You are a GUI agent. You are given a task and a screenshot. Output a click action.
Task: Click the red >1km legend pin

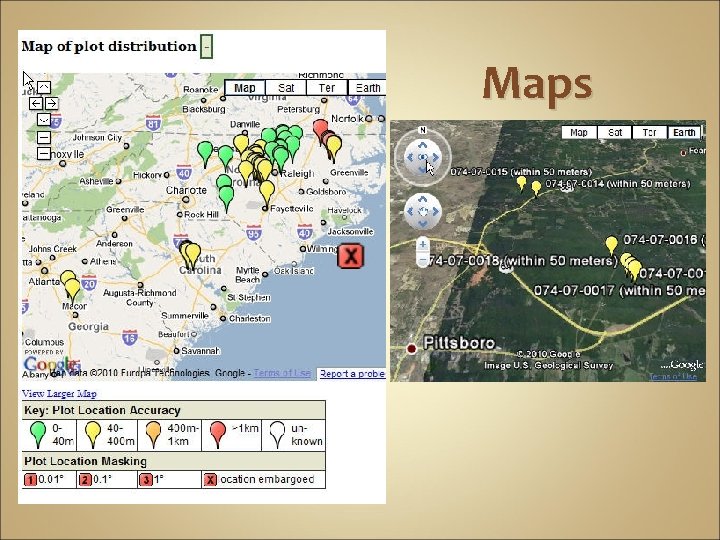point(218,434)
